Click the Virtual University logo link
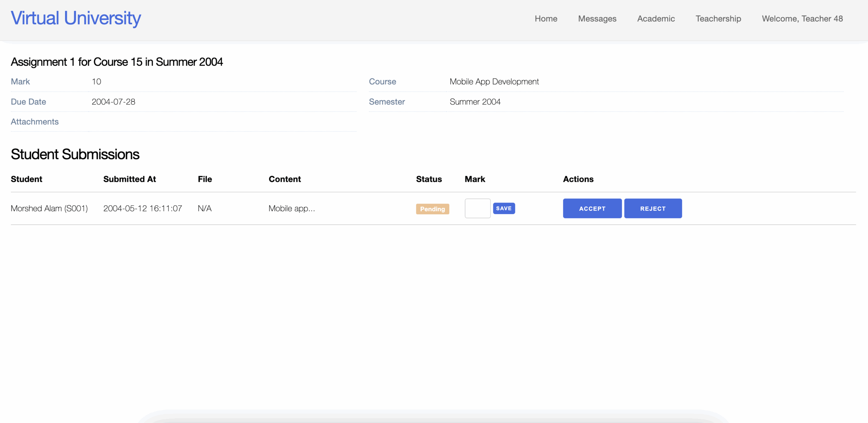This screenshot has width=868, height=423. coord(76,18)
